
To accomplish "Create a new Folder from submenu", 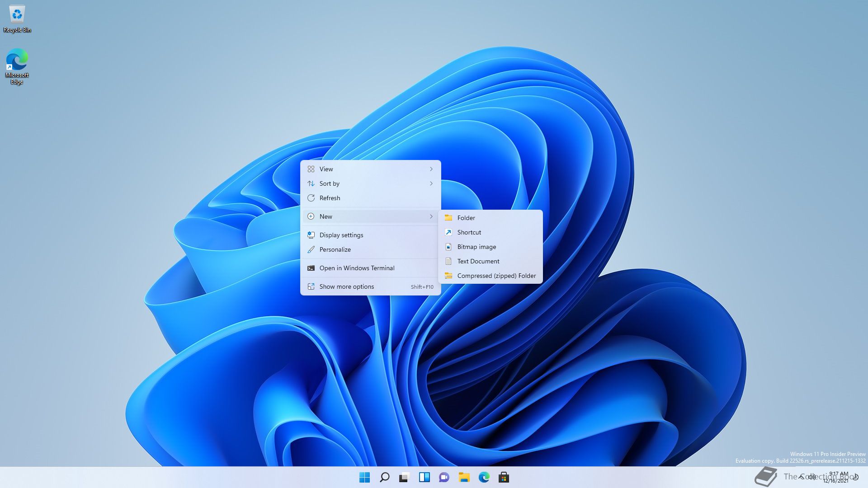I will (491, 218).
